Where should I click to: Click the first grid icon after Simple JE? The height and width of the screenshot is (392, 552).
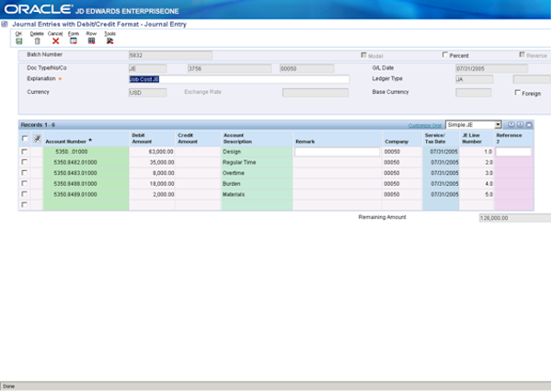511,124
